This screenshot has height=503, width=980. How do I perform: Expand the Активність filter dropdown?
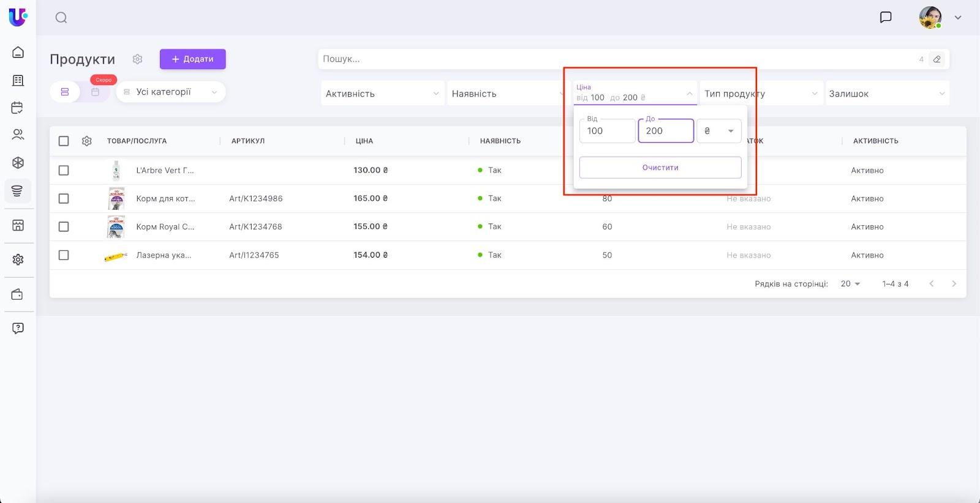(x=382, y=94)
